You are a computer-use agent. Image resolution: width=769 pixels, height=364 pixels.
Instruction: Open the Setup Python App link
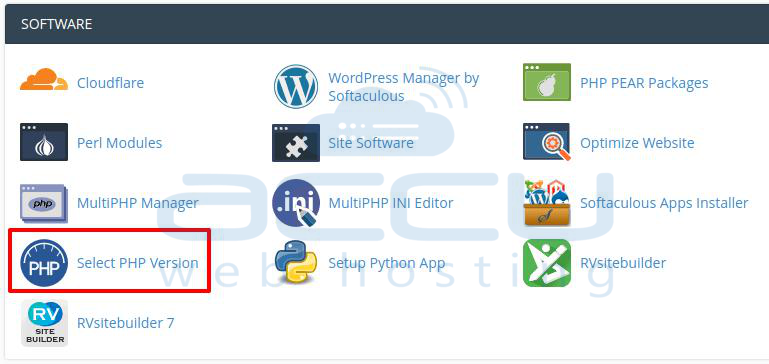coord(386,263)
